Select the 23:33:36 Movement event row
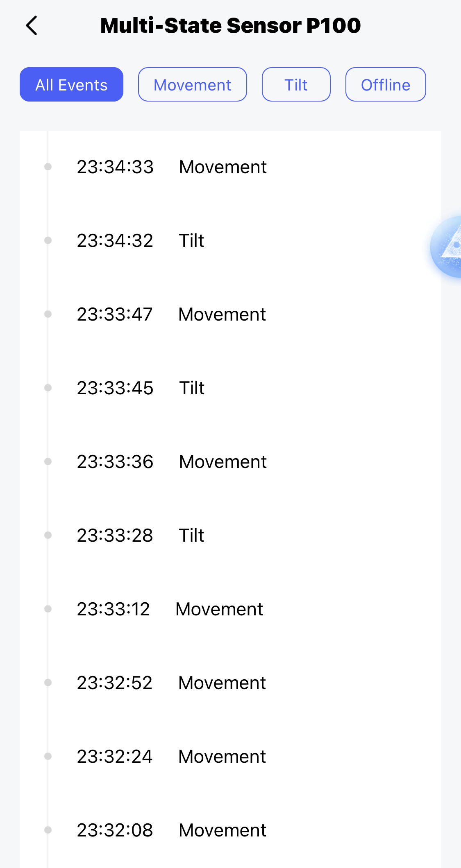The height and width of the screenshot is (868, 461). [172, 462]
